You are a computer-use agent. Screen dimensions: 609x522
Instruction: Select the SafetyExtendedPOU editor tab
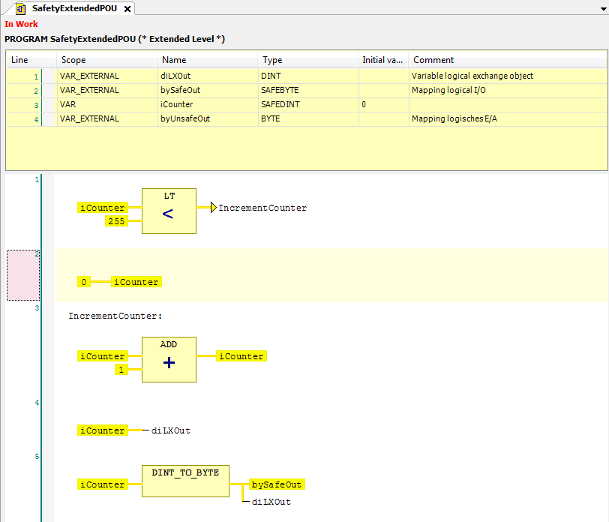[x=73, y=8]
